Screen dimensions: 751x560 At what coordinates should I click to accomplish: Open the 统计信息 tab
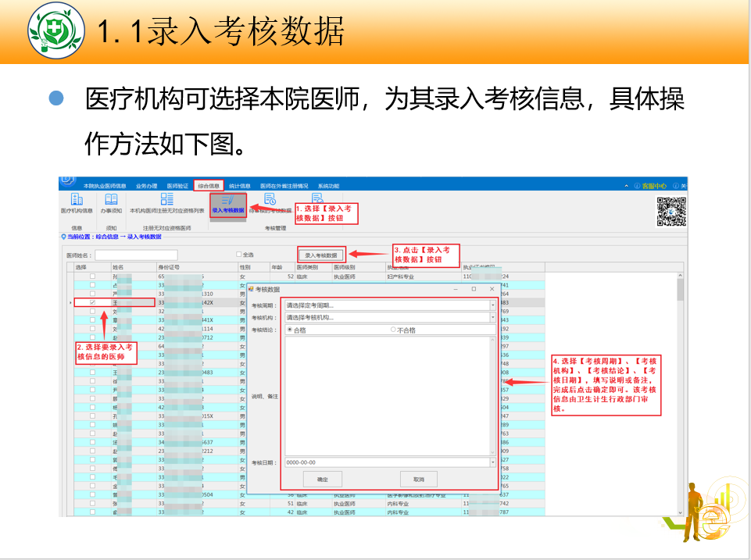[239, 186]
